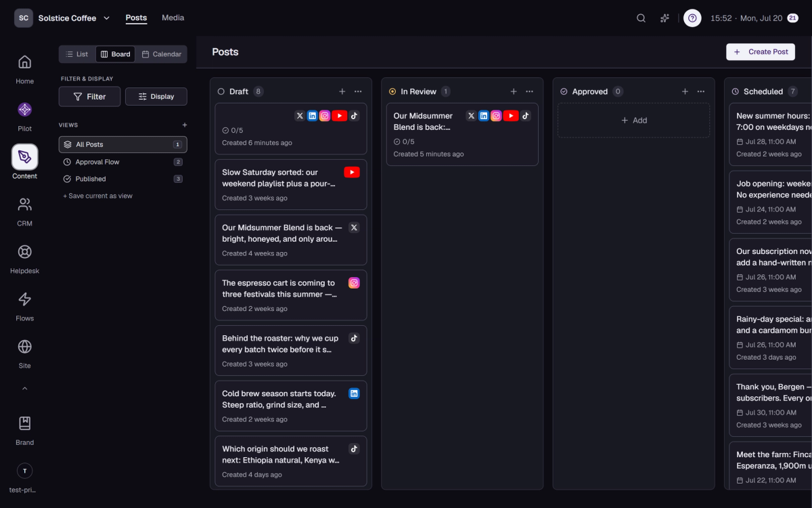Open the Posts top tab
This screenshot has height=508, width=812.
point(136,18)
